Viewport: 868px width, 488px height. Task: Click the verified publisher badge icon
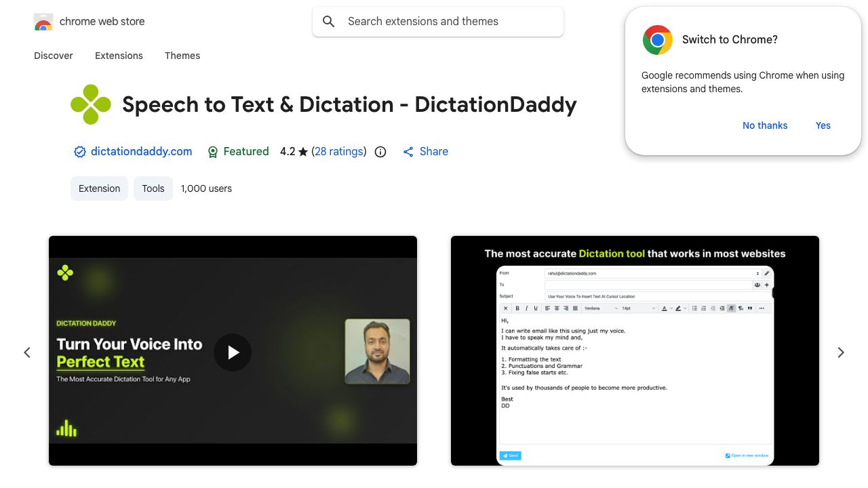click(80, 152)
